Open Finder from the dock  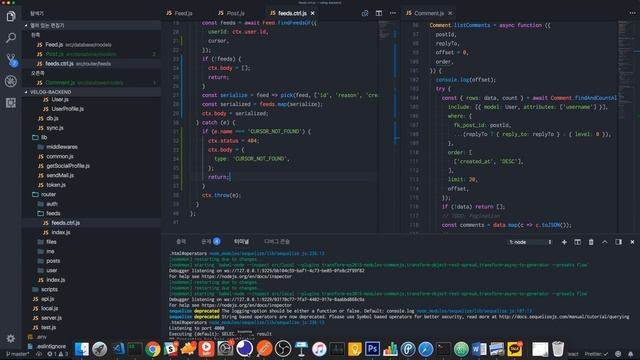[82, 349]
